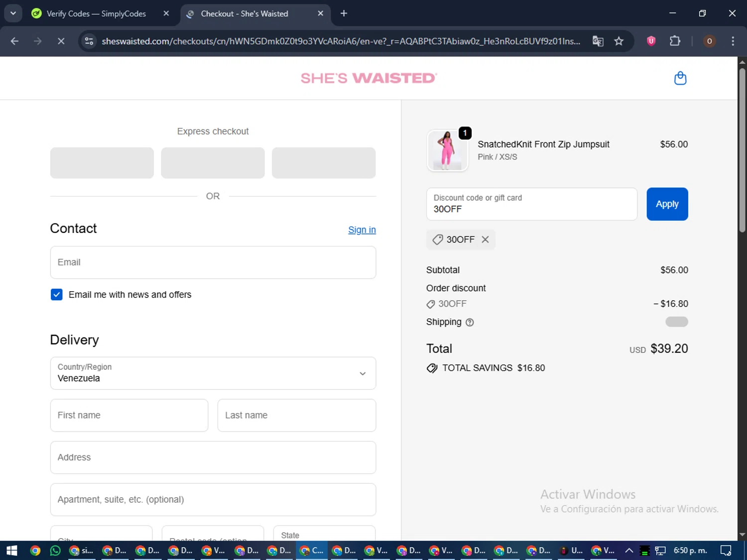Screen dimensions: 747x560
Task: Click the Subtotal $56.00 amount
Action: tap(674, 270)
